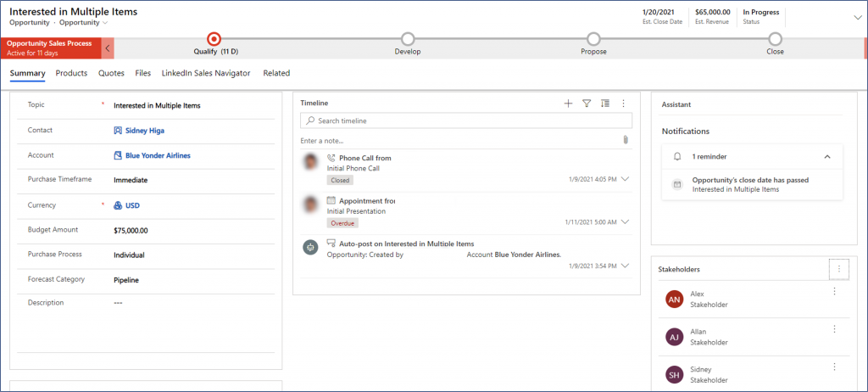
Task: Open options for Alex stakeholder row
Action: pyautogui.click(x=835, y=291)
